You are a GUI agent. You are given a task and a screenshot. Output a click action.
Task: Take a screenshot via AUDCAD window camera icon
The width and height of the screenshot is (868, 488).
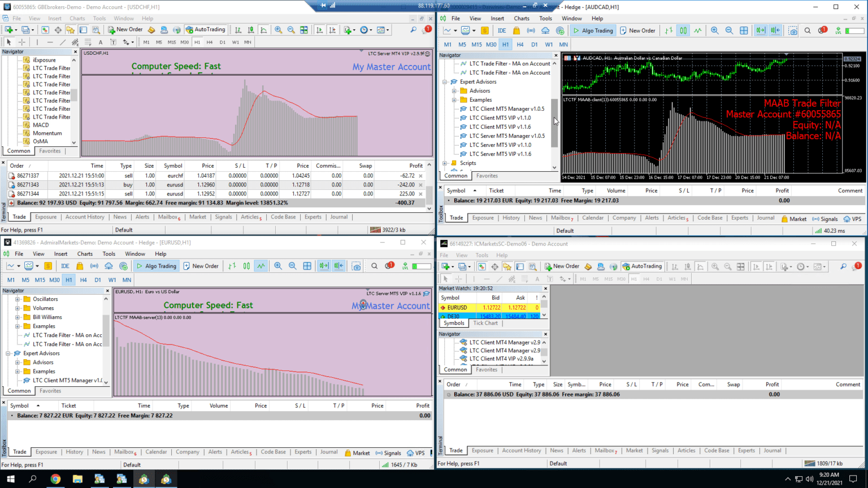click(x=793, y=30)
